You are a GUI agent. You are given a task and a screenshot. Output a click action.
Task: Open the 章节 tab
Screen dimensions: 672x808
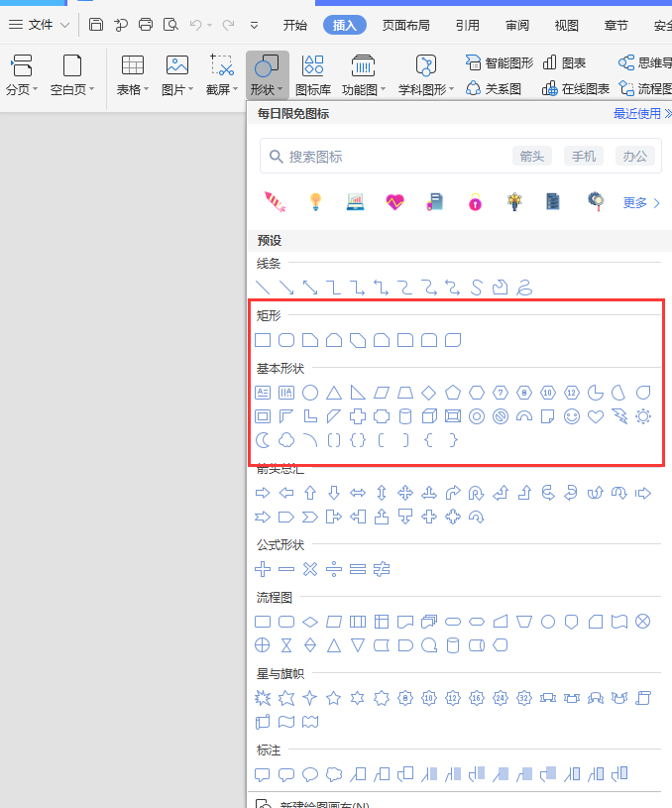pos(616,25)
